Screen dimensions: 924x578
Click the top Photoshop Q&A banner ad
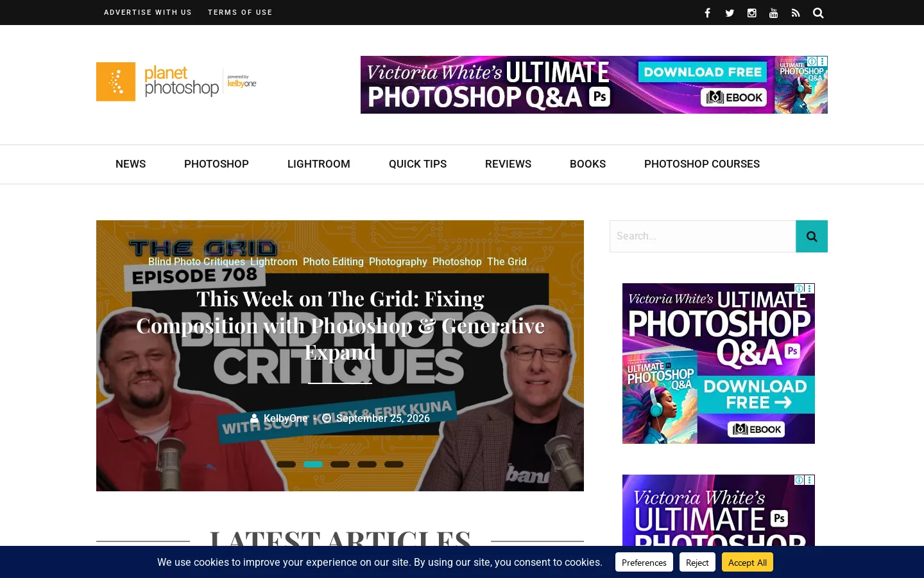[x=594, y=85]
